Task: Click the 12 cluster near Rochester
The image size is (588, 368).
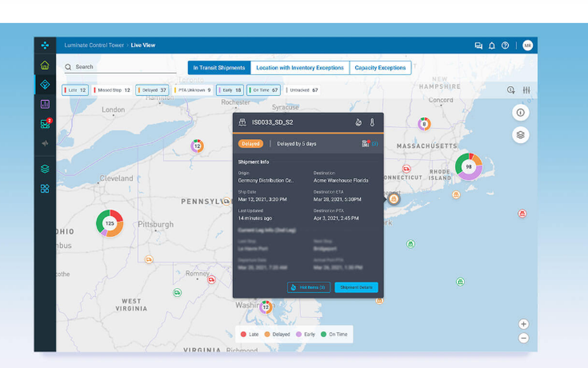Action: pos(197,145)
